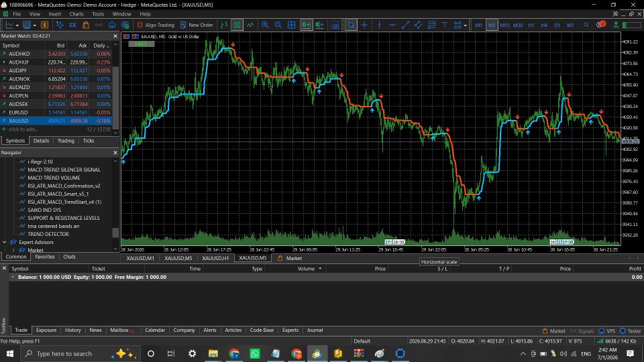
Task: Click 'click to add...' symbol field
Action: tap(23, 129)
